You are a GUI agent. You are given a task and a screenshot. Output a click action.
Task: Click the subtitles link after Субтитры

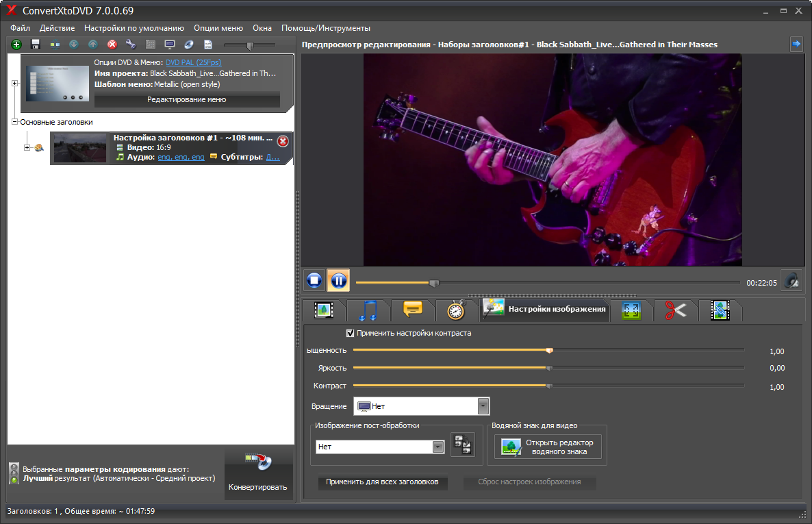(273, 157)
